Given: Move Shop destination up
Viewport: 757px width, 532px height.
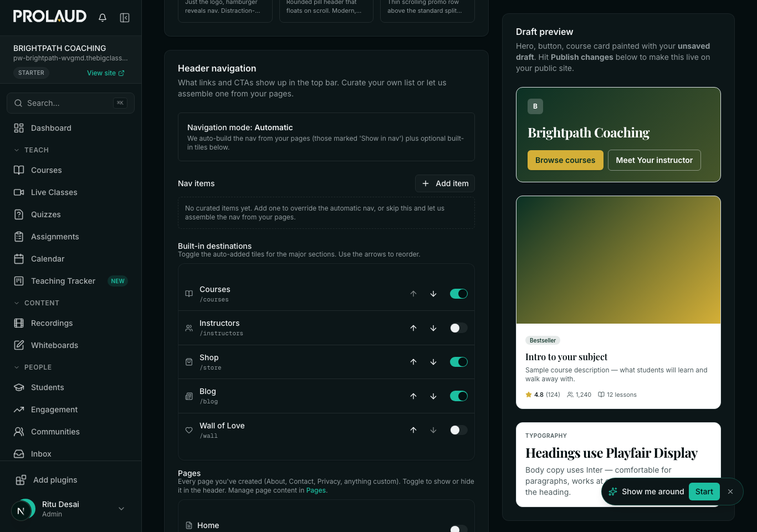Looking at the screenshot, I should [413, 362].
